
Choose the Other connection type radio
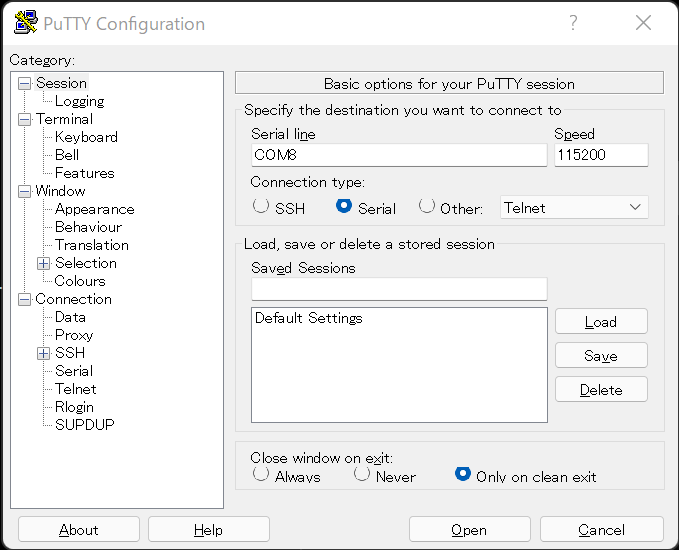pyautogui.click(x=427, y=206)
